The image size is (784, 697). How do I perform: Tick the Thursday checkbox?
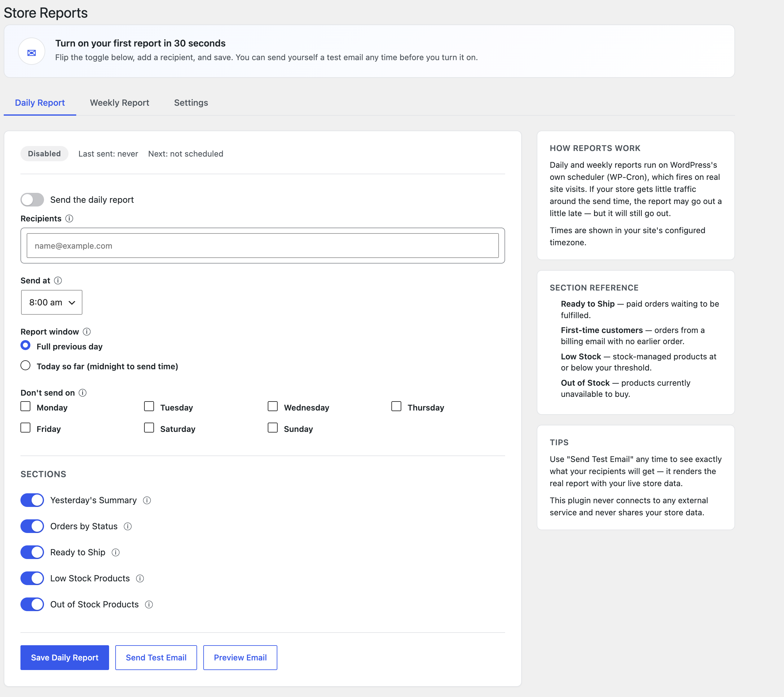396,406
